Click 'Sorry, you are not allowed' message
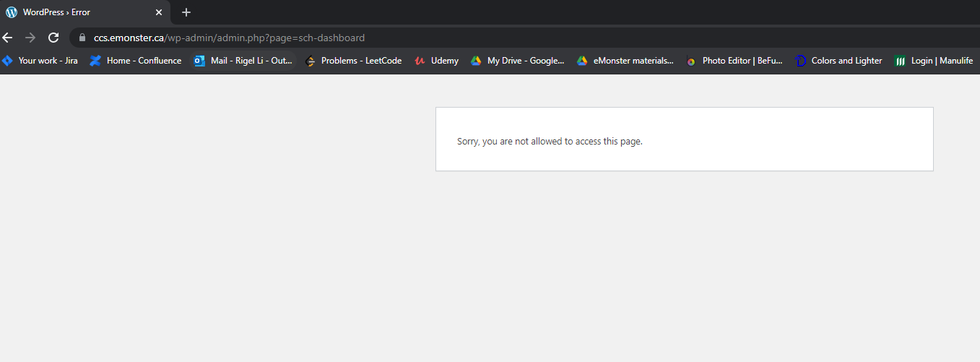 point(550,142)
